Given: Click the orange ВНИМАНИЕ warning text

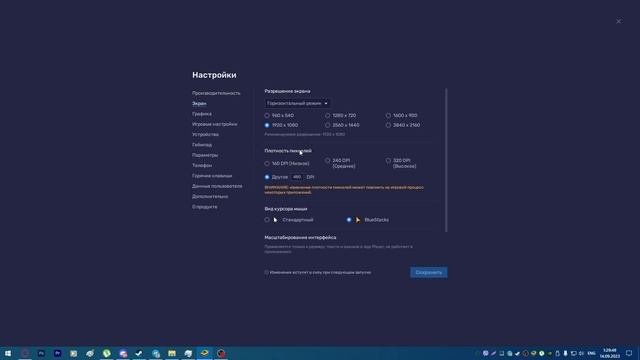Looking at the screenshot, I should point(344,190).
